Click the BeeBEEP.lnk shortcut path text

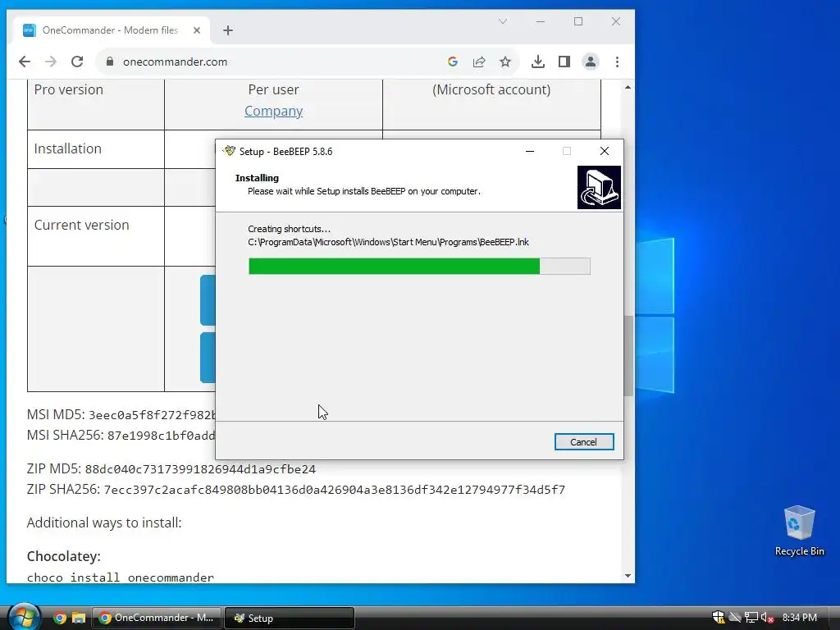click(388, 242)
